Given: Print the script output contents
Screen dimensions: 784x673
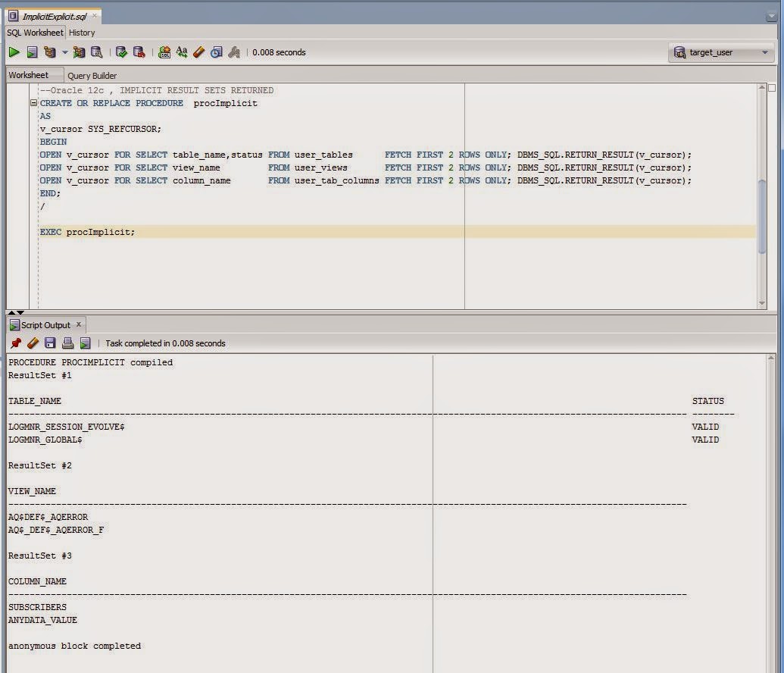Looking at the screenshot, I should point(67,343).
